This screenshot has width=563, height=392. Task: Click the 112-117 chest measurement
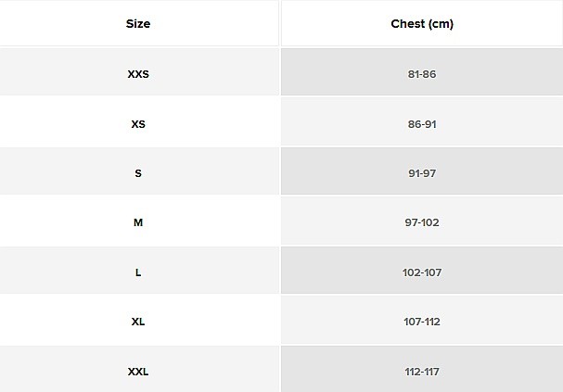coord(422,372)
